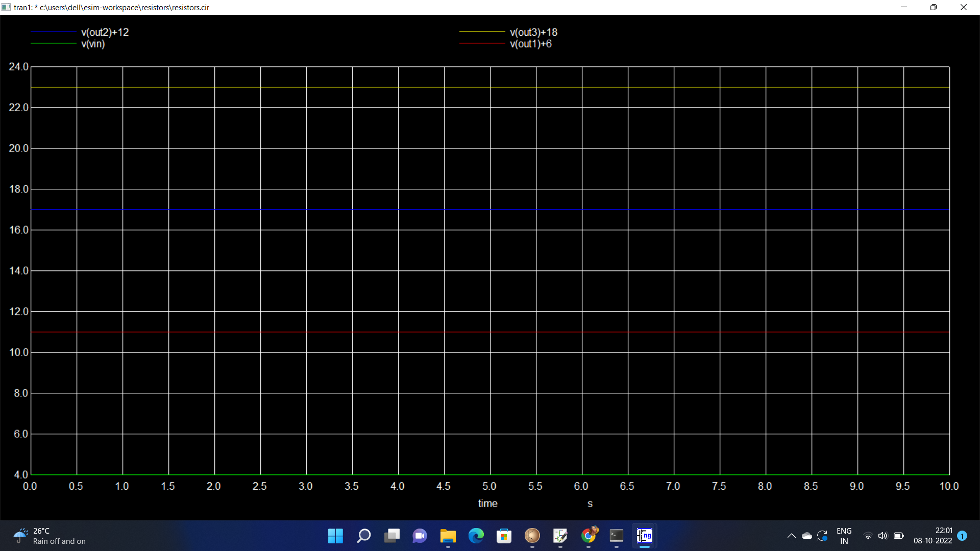
Task: Click the green legend line for v(vin)
Action: click(x=54, y=43)
